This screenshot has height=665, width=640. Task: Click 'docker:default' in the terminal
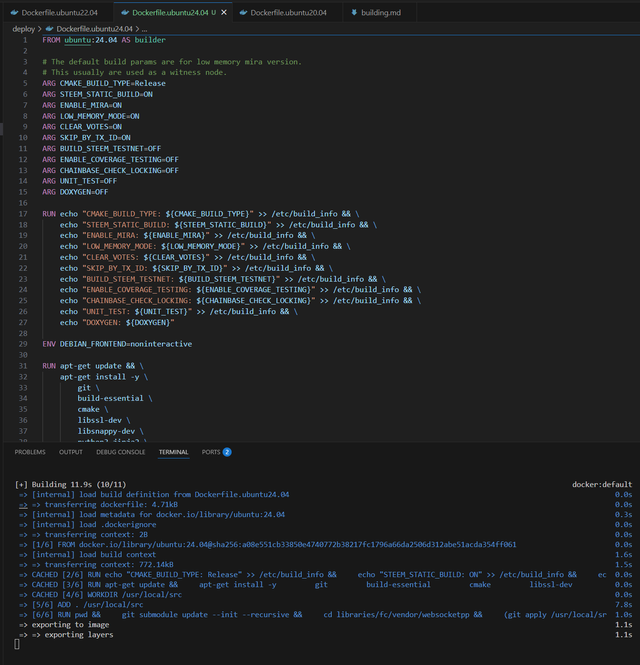pyautogui.click(x=602, y=484)
